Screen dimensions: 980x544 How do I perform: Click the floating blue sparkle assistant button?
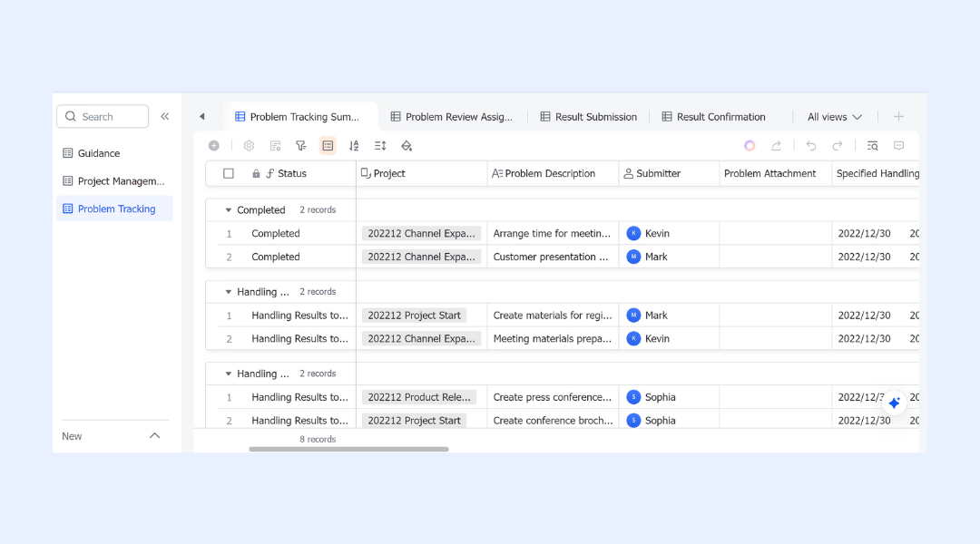895,403
